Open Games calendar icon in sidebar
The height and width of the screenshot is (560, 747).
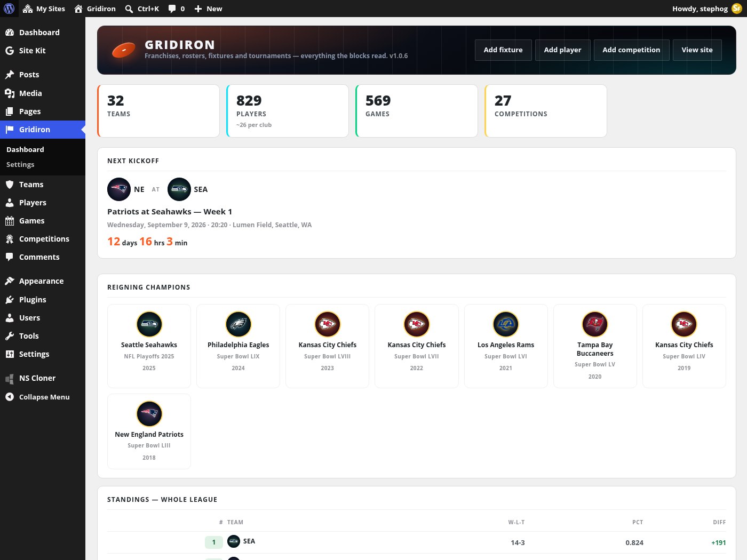[10, 221]
